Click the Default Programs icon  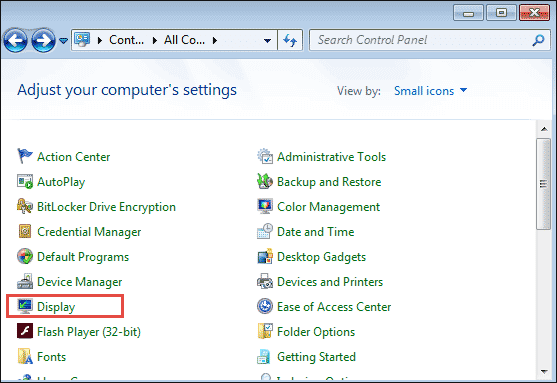click(25, 256)
